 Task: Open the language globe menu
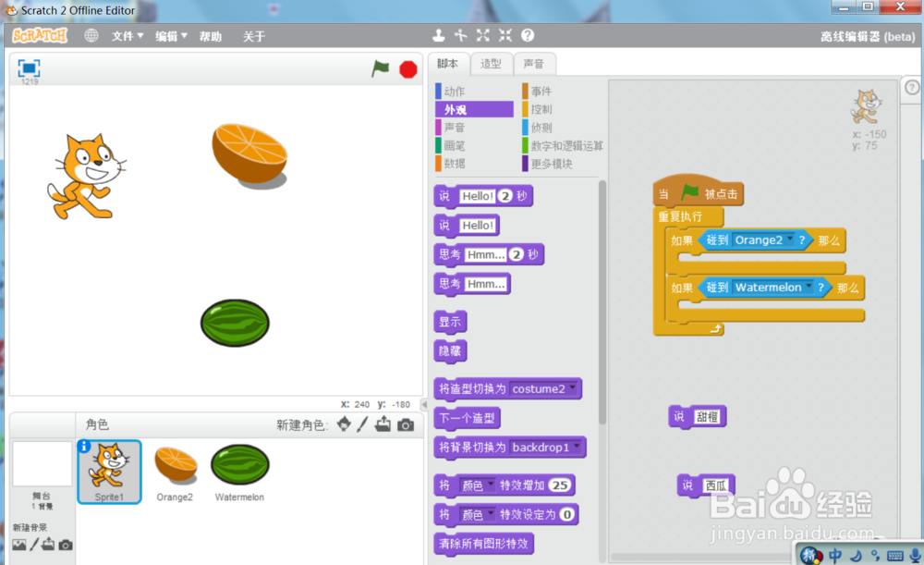(91, 35)
